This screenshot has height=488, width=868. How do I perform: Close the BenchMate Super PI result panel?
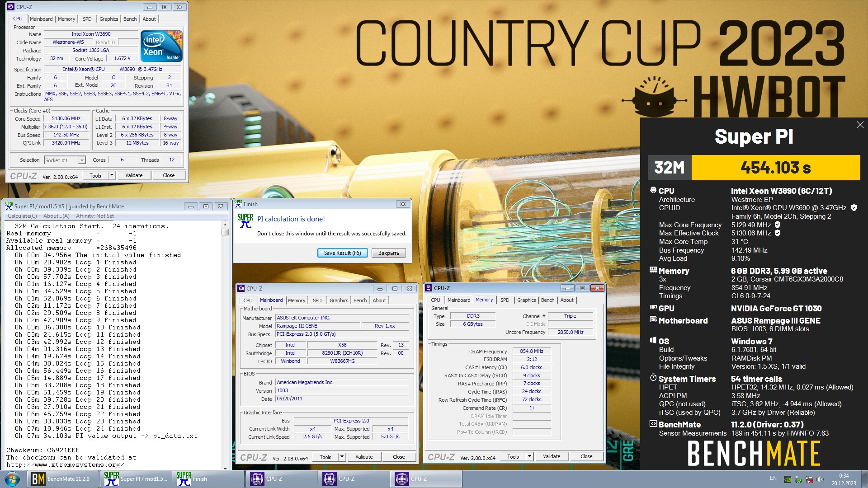[860, 125]
